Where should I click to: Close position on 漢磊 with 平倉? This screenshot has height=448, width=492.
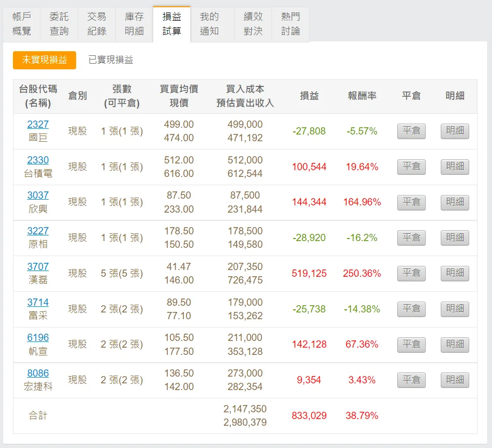pyautogui.click(x=411, y=273)
